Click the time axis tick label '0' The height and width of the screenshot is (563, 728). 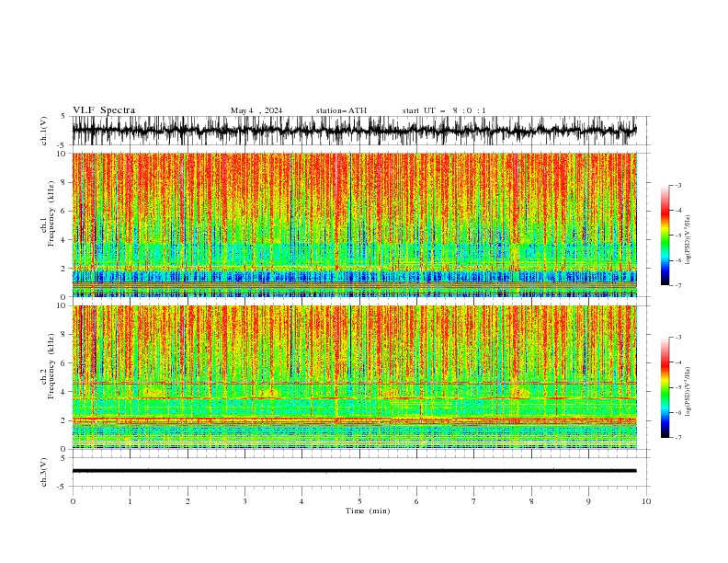tap(73, 501)
